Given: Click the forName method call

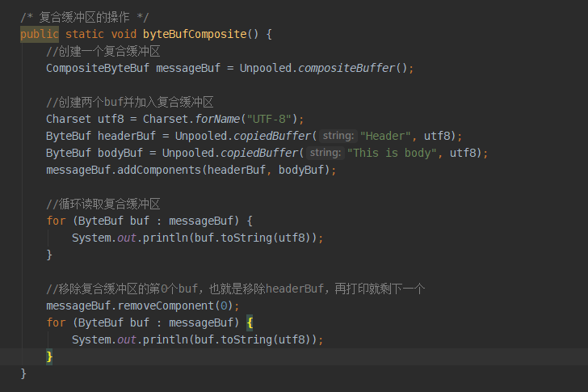Looking at the screenshot, I should point(217,119).
